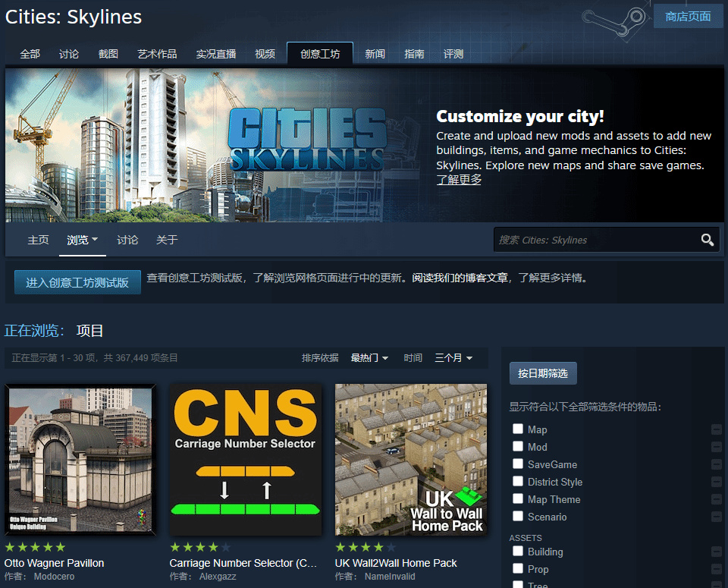This screenshot has height=588, width=728.
Task: Click the 排序依据 sort-by label
Action: coord(320,357)
